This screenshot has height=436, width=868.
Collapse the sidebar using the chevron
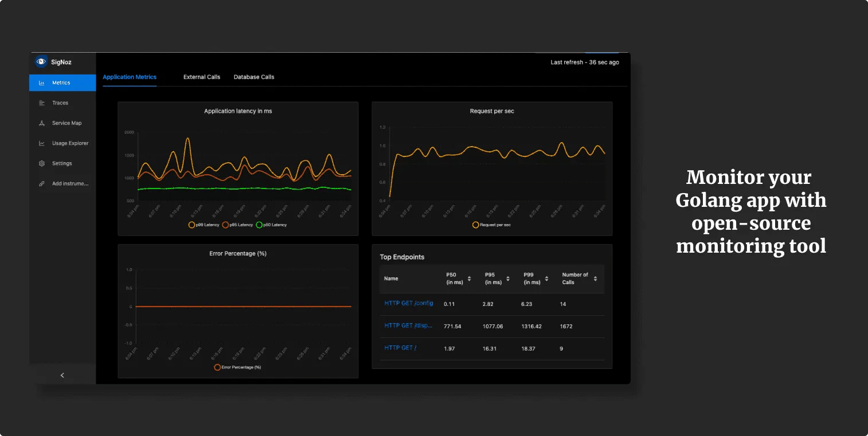pyautogui.click(x=62, y=375)
